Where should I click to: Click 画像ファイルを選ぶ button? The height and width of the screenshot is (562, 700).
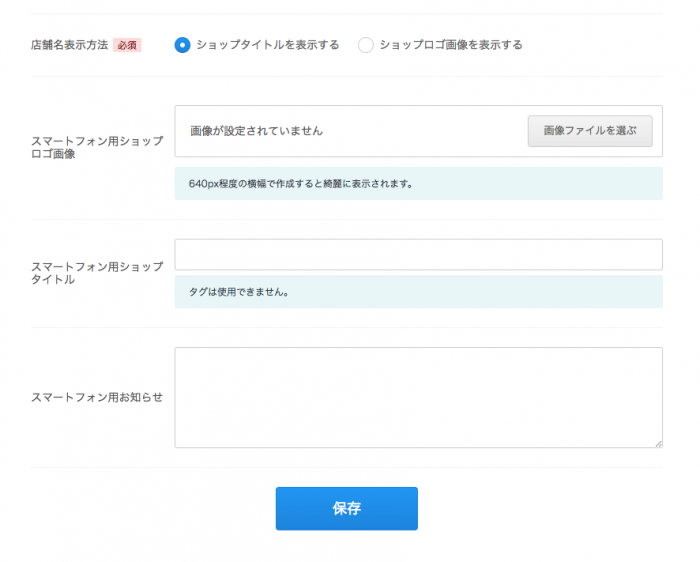coord(590,131)
